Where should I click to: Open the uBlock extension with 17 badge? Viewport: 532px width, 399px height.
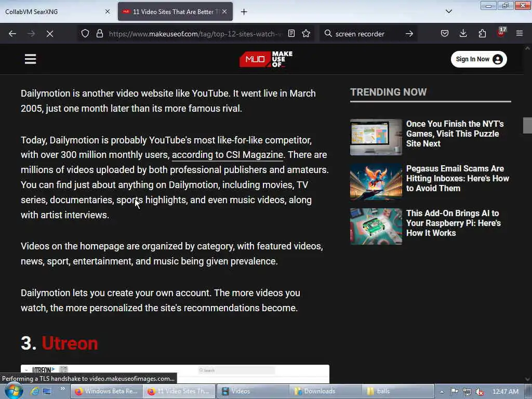tap(501, 33)
